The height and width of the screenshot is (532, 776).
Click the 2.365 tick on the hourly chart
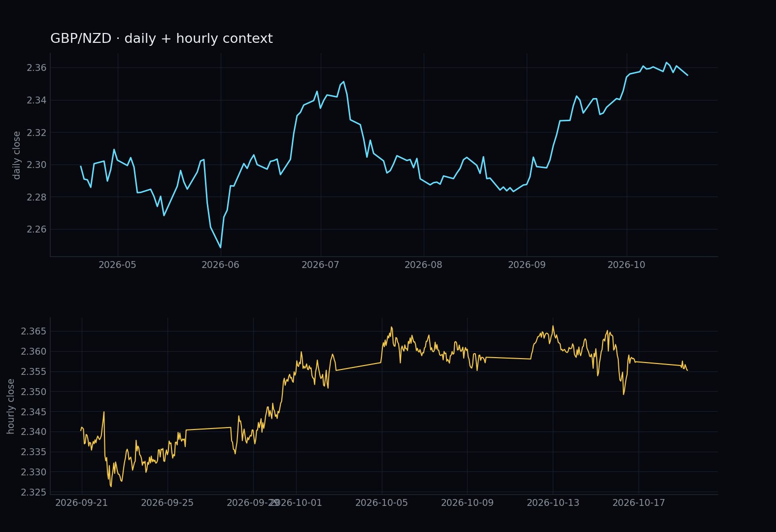click(34, 332)
